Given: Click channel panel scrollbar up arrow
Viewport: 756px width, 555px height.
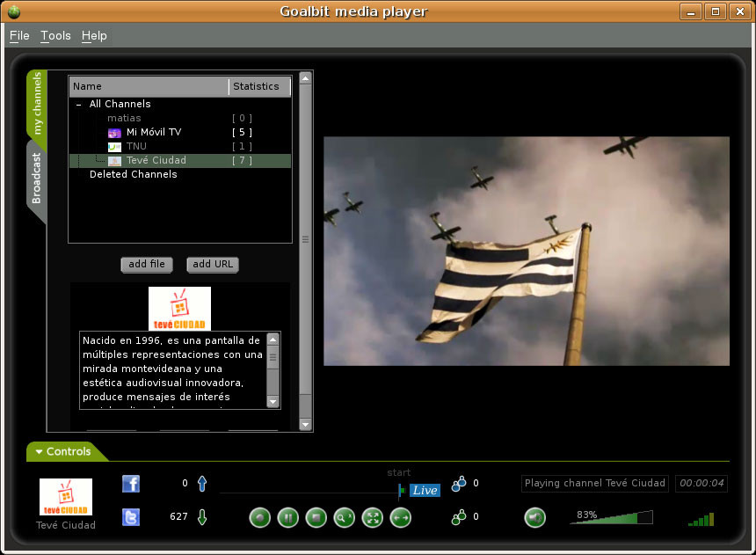Looking at the screenshot, I should 305,78.
